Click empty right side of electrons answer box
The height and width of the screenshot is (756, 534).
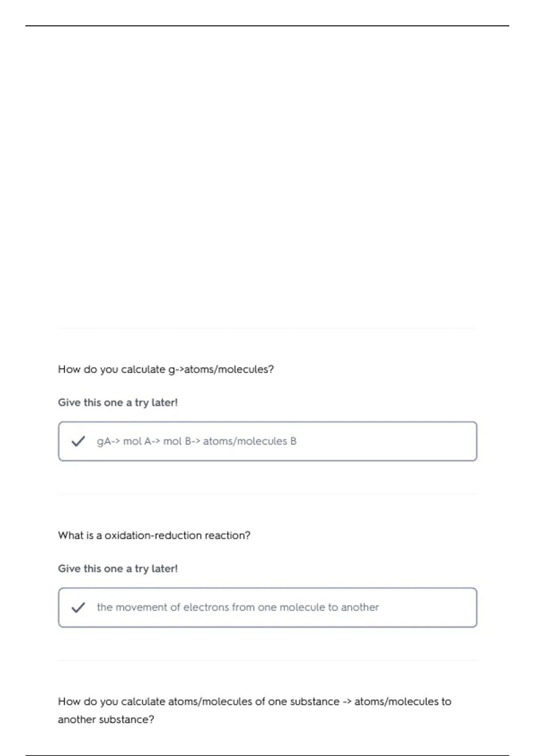tap(427, 607)
